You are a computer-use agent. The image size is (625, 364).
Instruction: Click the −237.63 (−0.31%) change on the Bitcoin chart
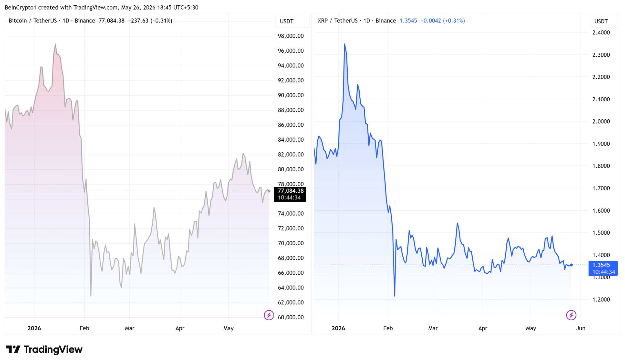click(x=150, y=21)
